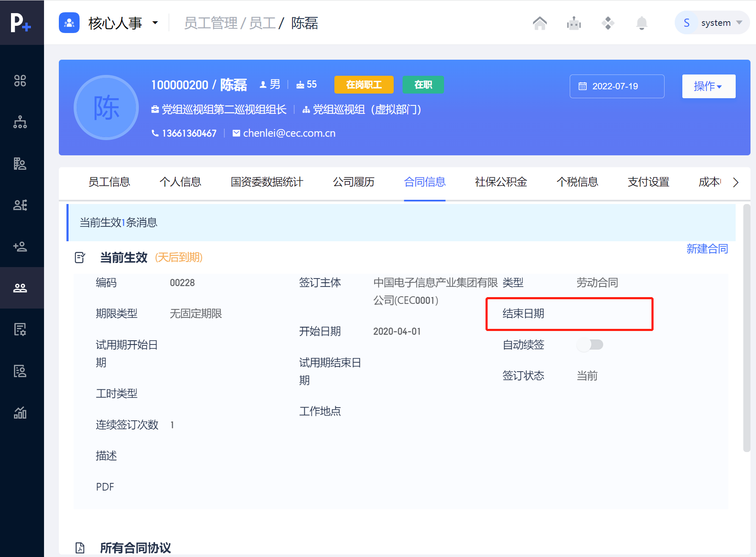
Task: Toggle the 自动续签 switch
Action: (x=590, y=345)
